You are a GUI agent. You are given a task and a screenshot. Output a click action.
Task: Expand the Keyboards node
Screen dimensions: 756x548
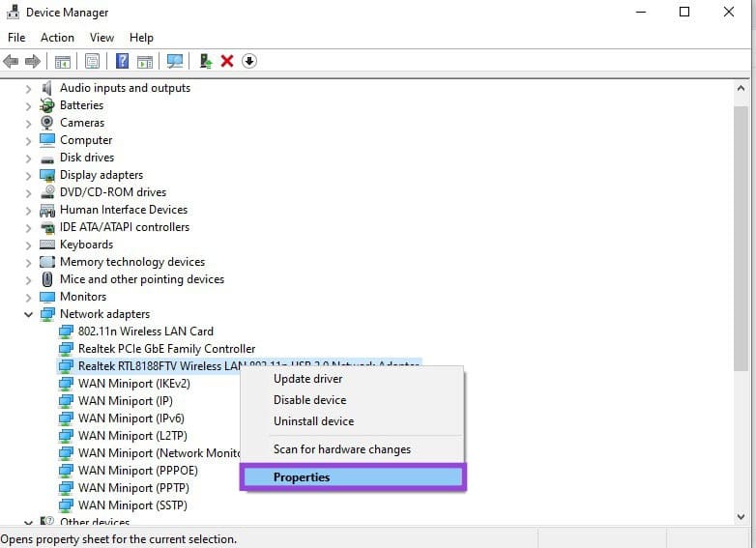[28, 245]
